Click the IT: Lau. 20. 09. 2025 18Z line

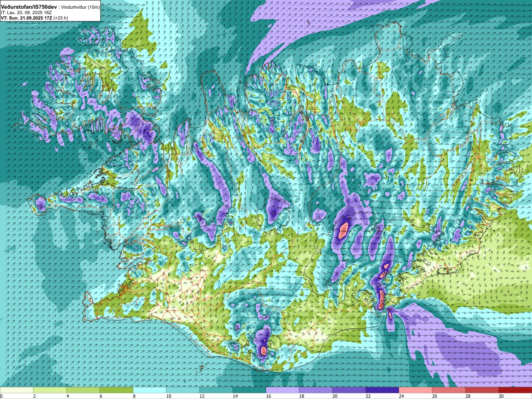coord(26,12)
